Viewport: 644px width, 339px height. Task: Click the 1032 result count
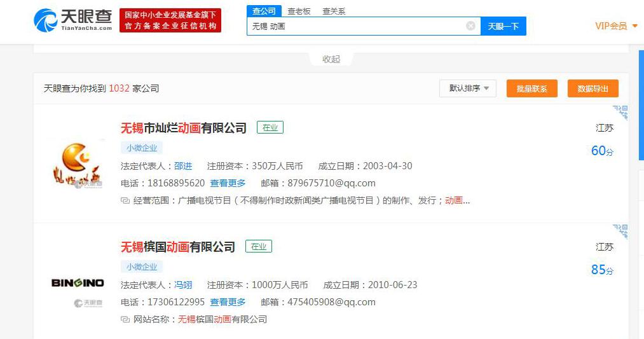click(x=119, y=88)
